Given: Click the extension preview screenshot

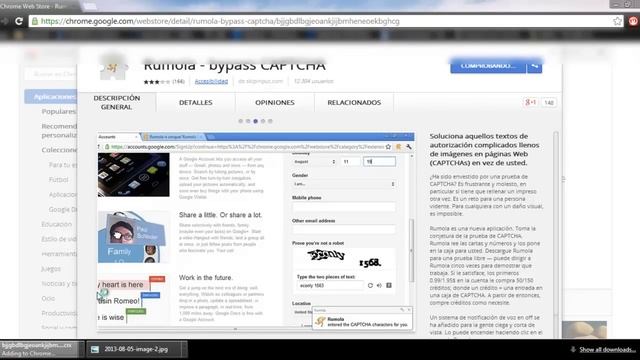Looking at the screenshot, I should tap(256, 231).
